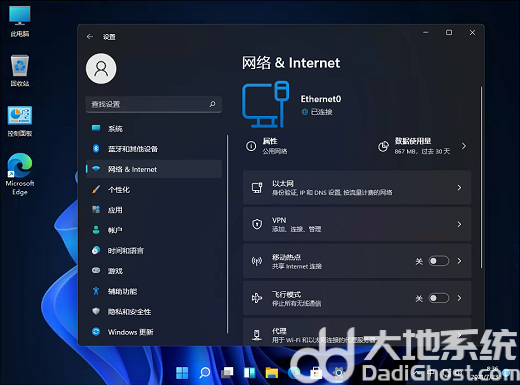Open taskbar Search magnifier

coord(205,373)
